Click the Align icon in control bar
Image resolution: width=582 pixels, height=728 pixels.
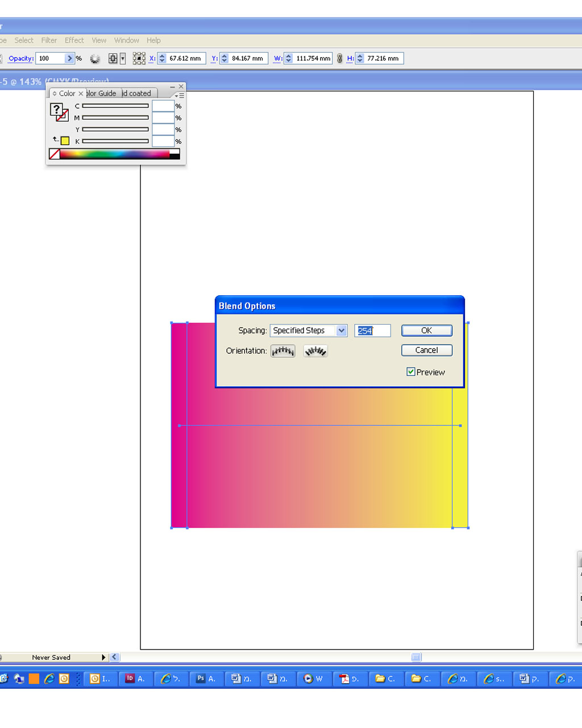tap(113, 59)
